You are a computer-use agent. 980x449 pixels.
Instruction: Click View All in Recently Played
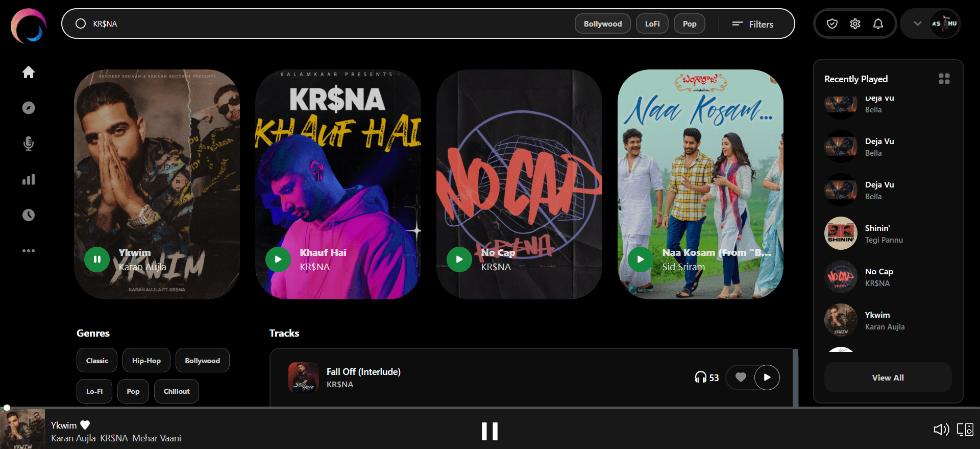click(888, 377)
